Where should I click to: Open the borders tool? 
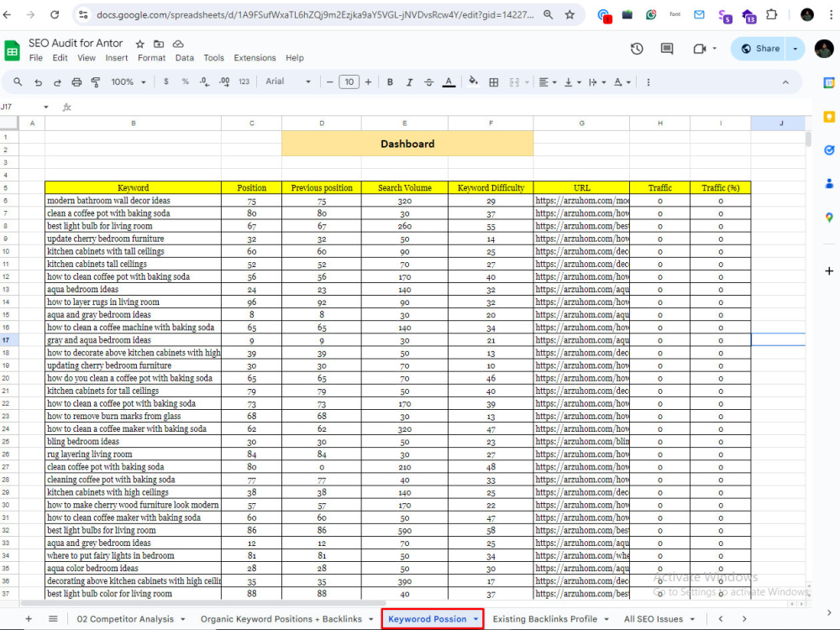494,82
